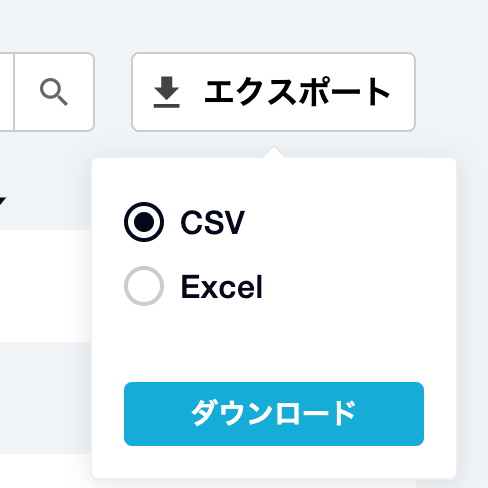The height and width of the screenshot is (488, 488).
Task: Click the underline bar of the export icon
Action: [167, 106]
